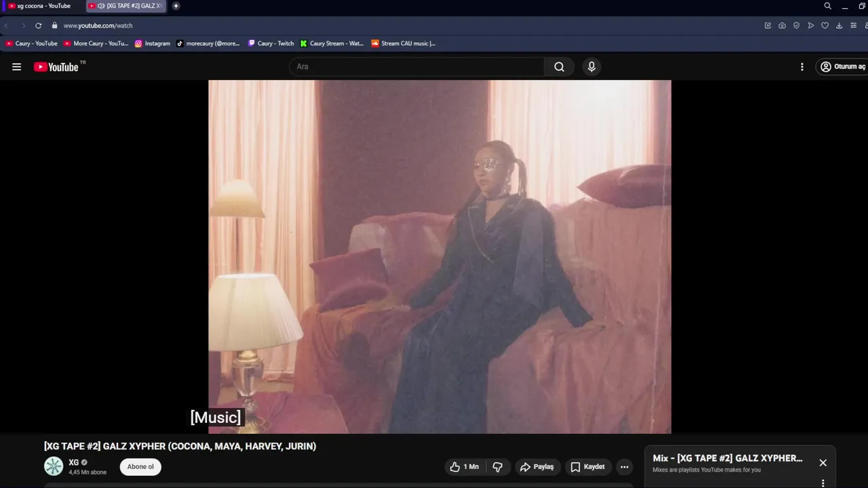Focus the Ara search input field
This screenshot has height=488, width=868.
coord(416,66)
